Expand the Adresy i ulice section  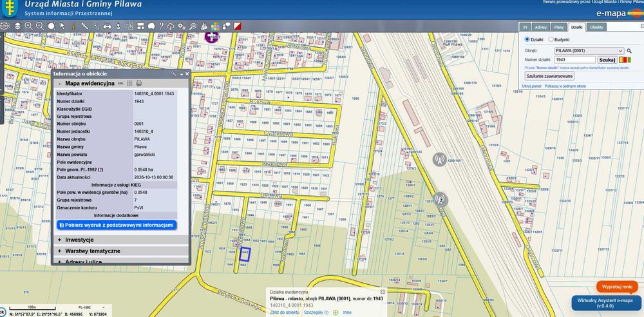pos(59,262)
